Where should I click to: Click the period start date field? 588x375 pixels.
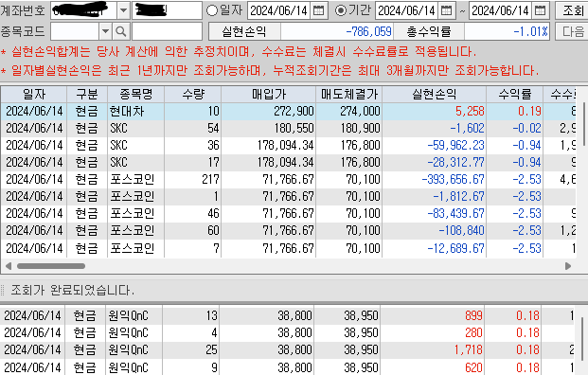tap(407, 10)
